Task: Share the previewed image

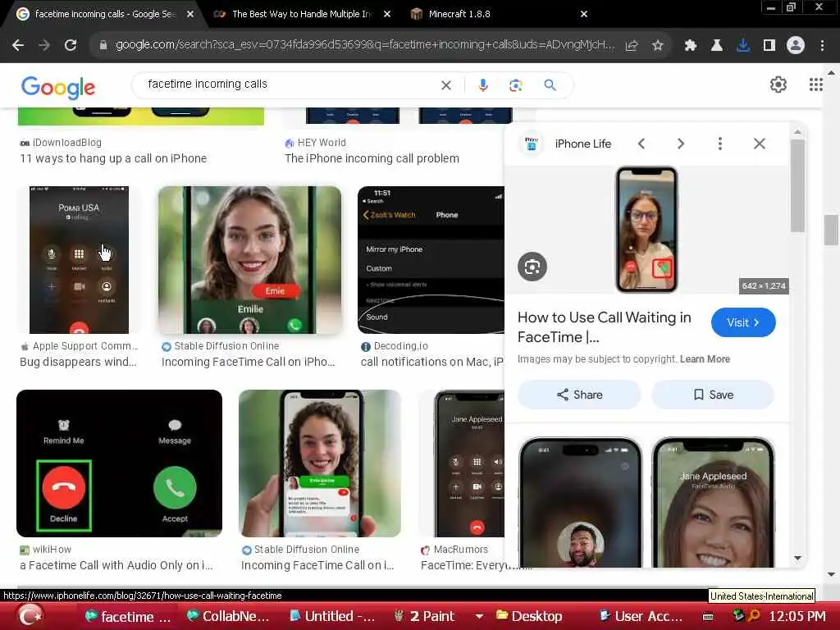Action: click(x=579, y=395)
